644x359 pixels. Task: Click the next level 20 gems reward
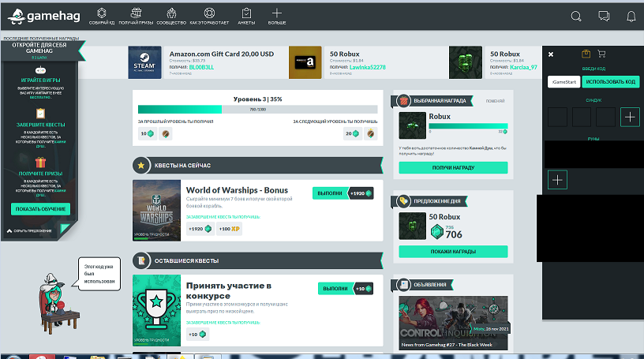pyautogui.click(x=353, y=133)
